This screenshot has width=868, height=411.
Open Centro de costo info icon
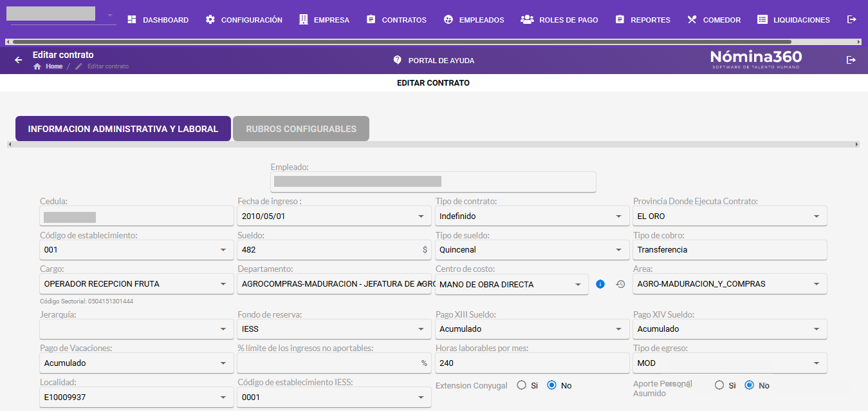600,284
